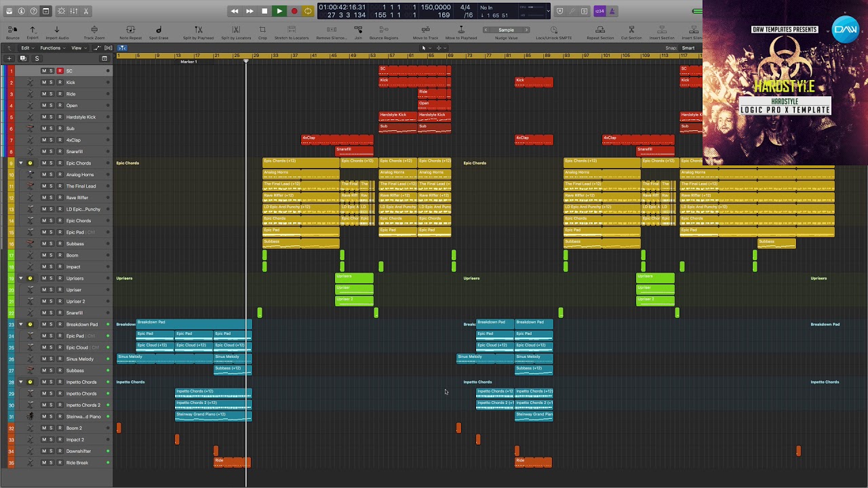The image size is (868, 488).
Task: Click Lock/Unlock SMPTE icon
Action: pos(554,30)
